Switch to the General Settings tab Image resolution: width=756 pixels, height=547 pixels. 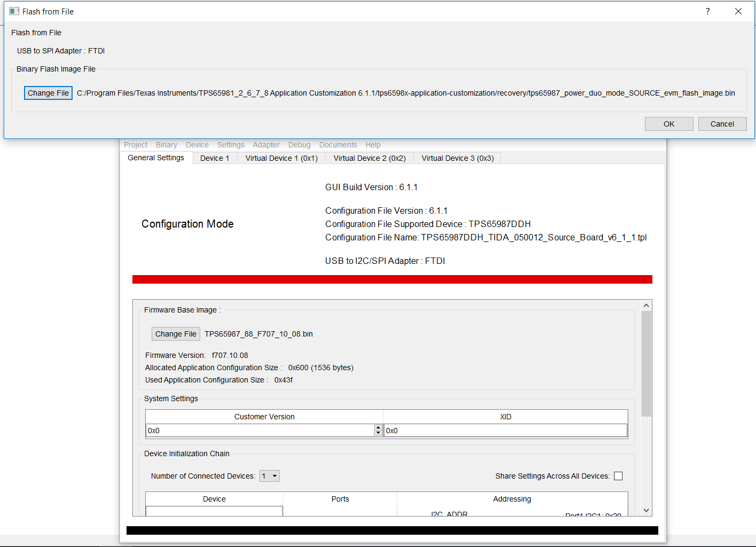[156, 158]
